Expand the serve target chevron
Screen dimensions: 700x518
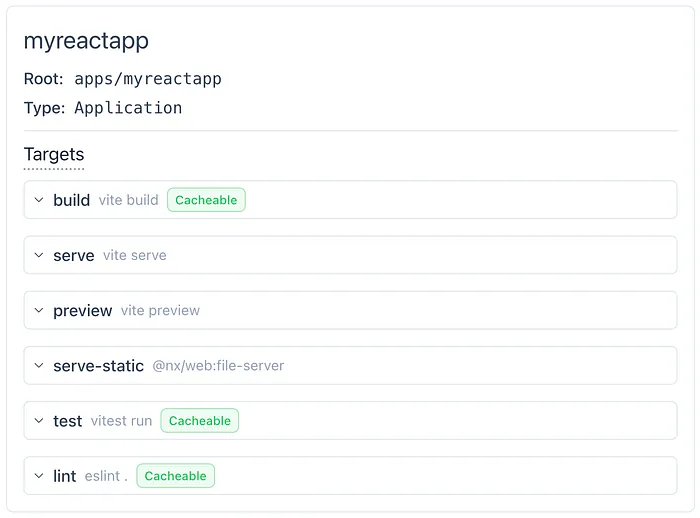[x=39, y=255]
